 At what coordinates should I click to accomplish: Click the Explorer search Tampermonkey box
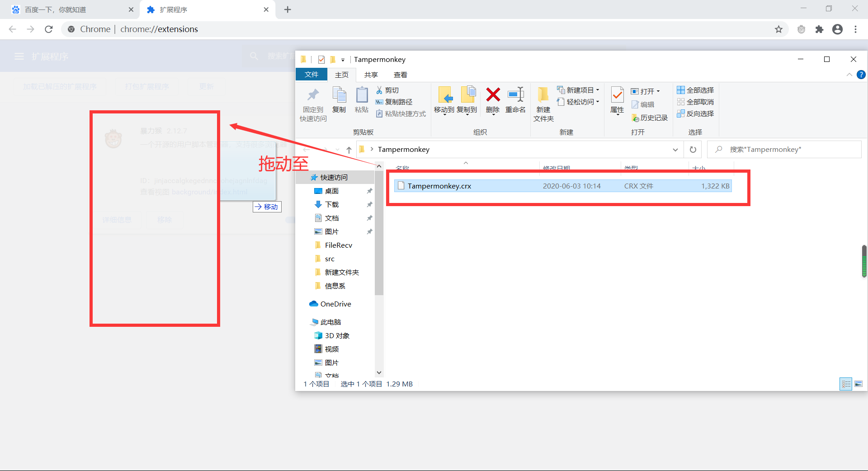[x=784, y=150]
